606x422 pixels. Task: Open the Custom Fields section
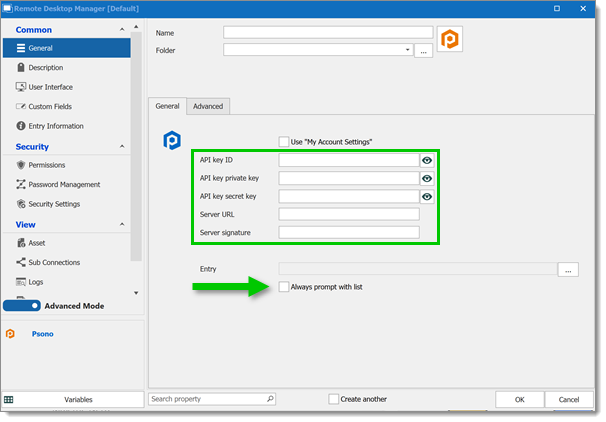(x=50, y=107)
